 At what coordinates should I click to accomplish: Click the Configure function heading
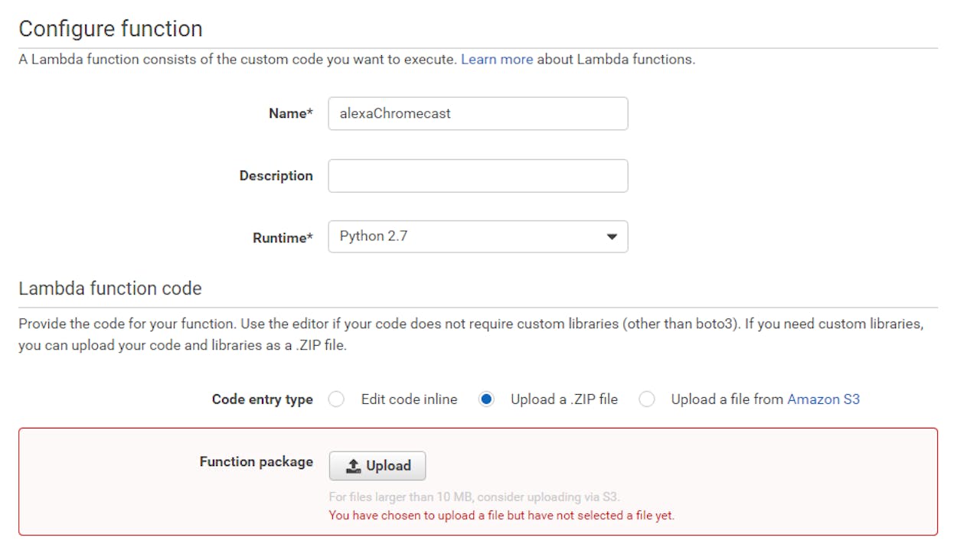110,29
